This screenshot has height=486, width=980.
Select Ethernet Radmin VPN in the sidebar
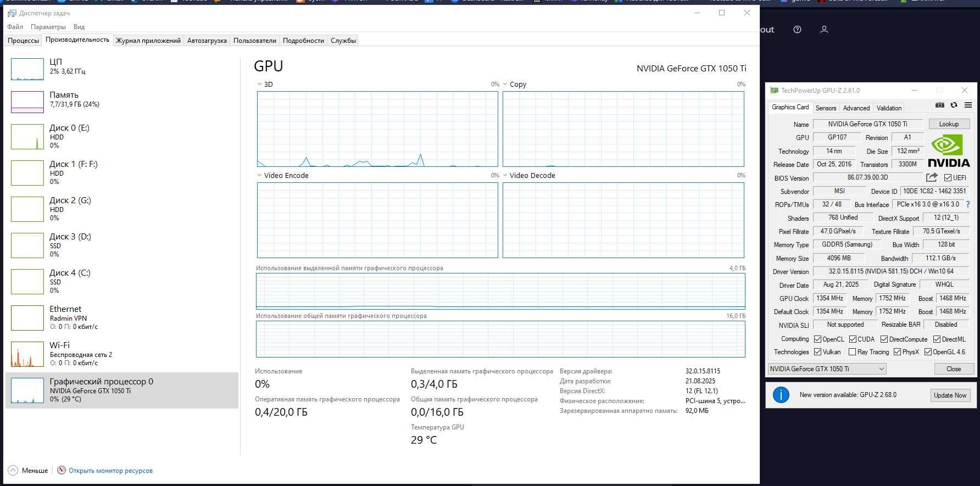(x=122, y=317)
